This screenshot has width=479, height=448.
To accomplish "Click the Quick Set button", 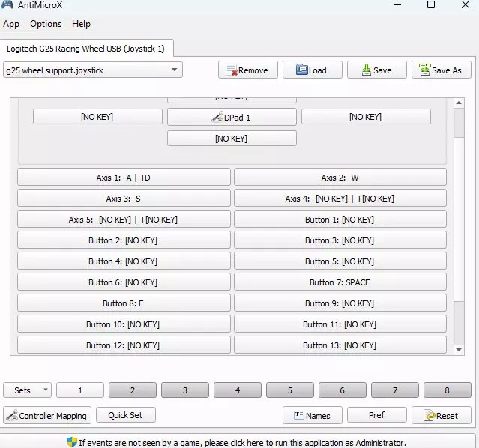I will [x=125, y=415].
